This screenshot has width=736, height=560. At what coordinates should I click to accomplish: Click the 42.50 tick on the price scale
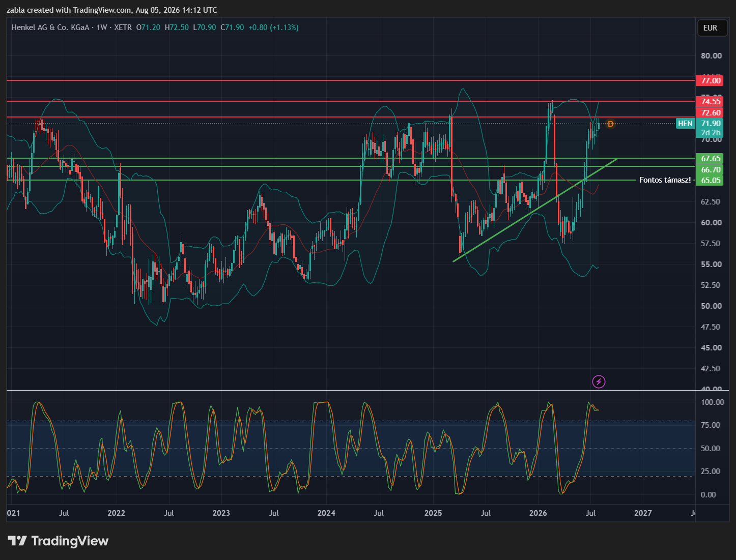point(711,368)
